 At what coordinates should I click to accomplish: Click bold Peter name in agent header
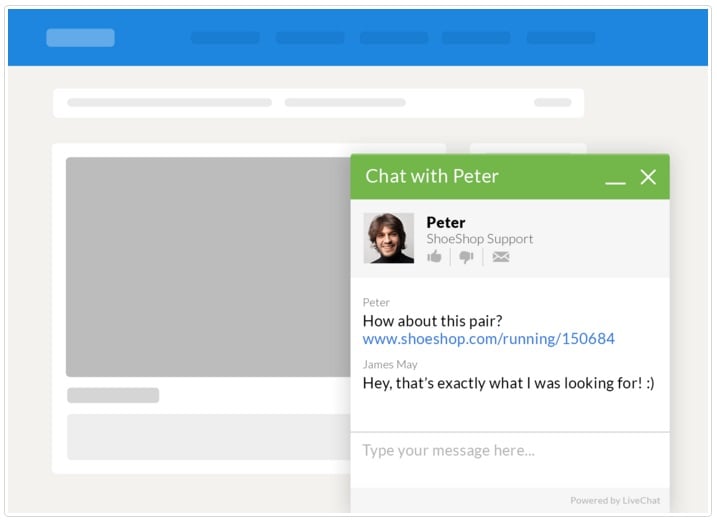(x=446, y=222)
